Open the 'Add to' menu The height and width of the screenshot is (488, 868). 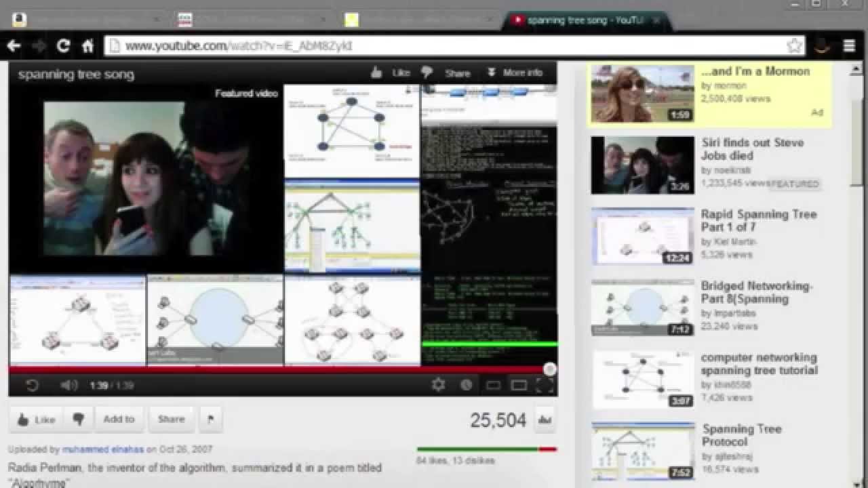click(119, 420)
